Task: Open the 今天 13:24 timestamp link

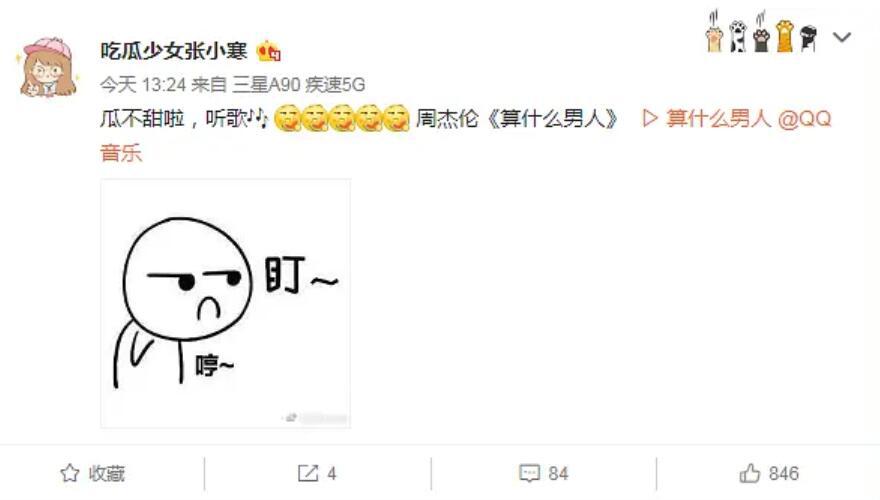Action: point(143,85)
